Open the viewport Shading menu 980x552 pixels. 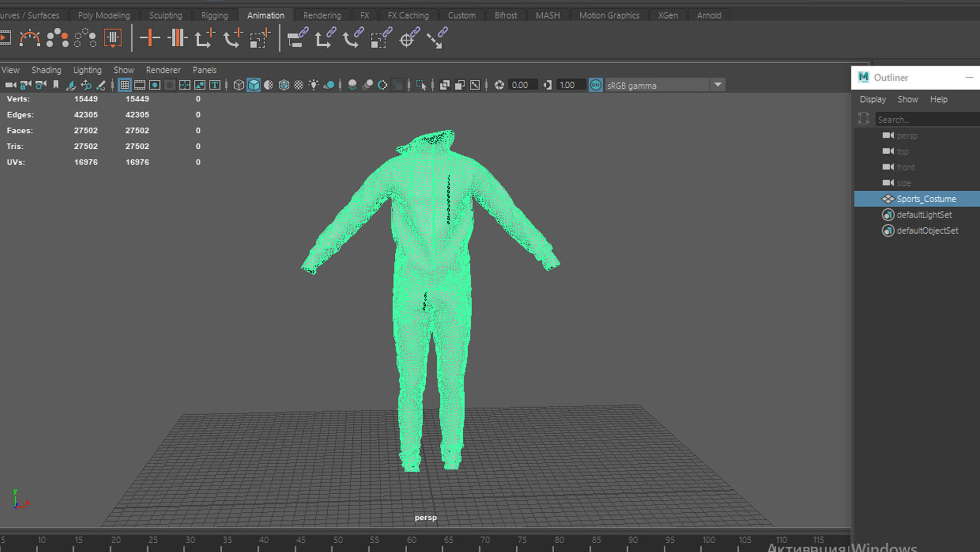coord(46,70)
